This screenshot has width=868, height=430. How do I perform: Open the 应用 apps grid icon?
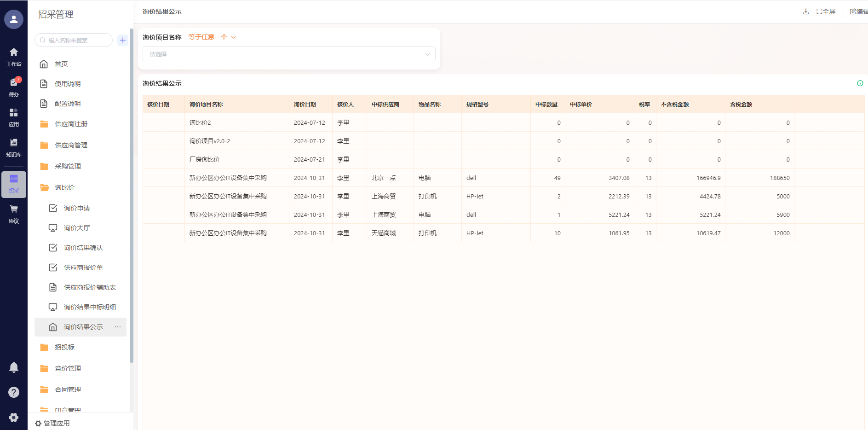(14, 117)
